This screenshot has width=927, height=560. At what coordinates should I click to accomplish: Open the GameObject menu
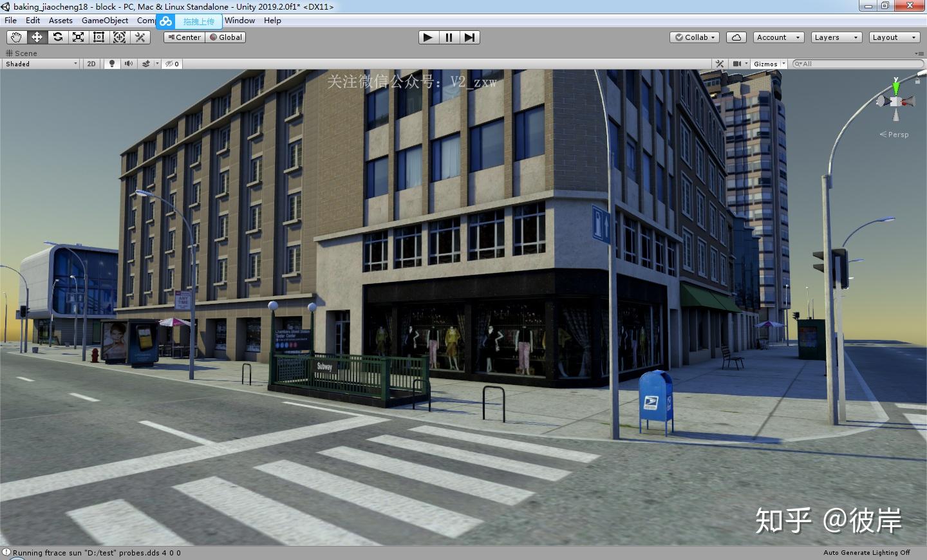(105, 21)
